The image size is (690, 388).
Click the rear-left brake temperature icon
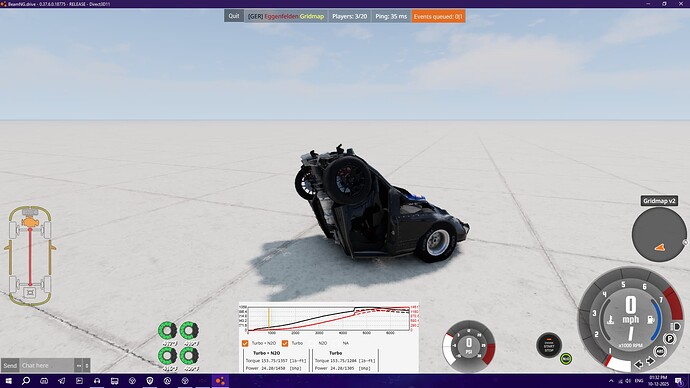pos(167,355)
